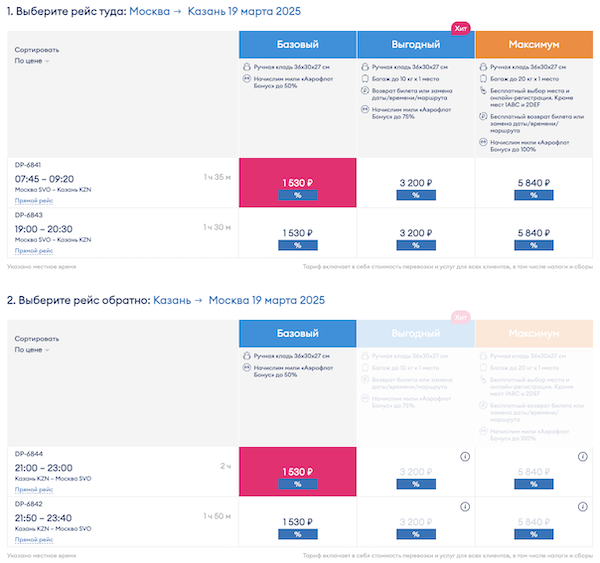Click the % badge under DP-6843 Максимум price
This screenshot has height=563, width=600.
[534, 246]
